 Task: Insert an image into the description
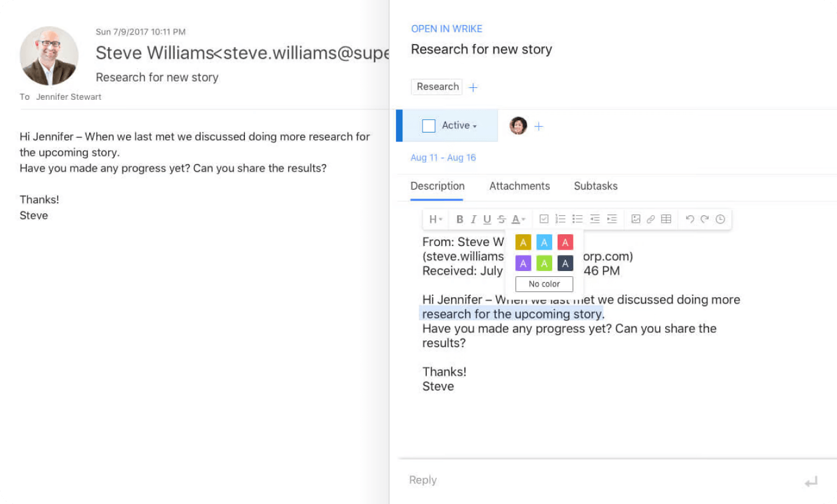tap(635, 219)
